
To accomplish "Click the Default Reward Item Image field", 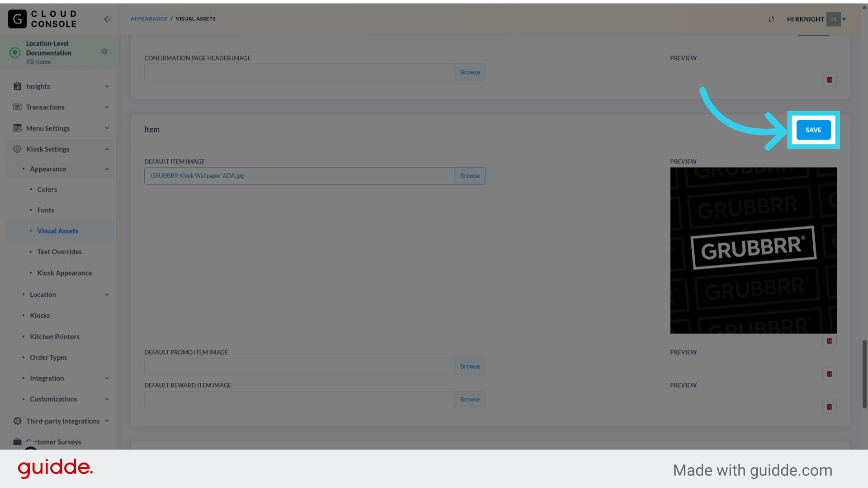I will point(299,399).
